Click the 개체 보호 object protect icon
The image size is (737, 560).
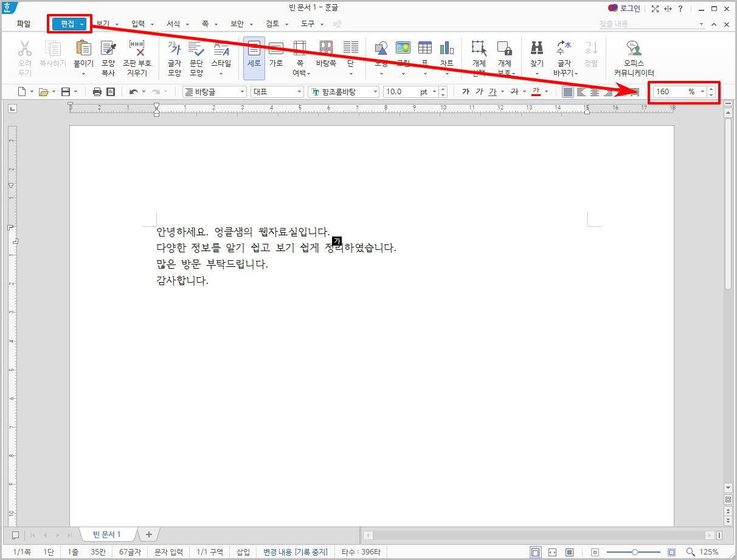504,49
